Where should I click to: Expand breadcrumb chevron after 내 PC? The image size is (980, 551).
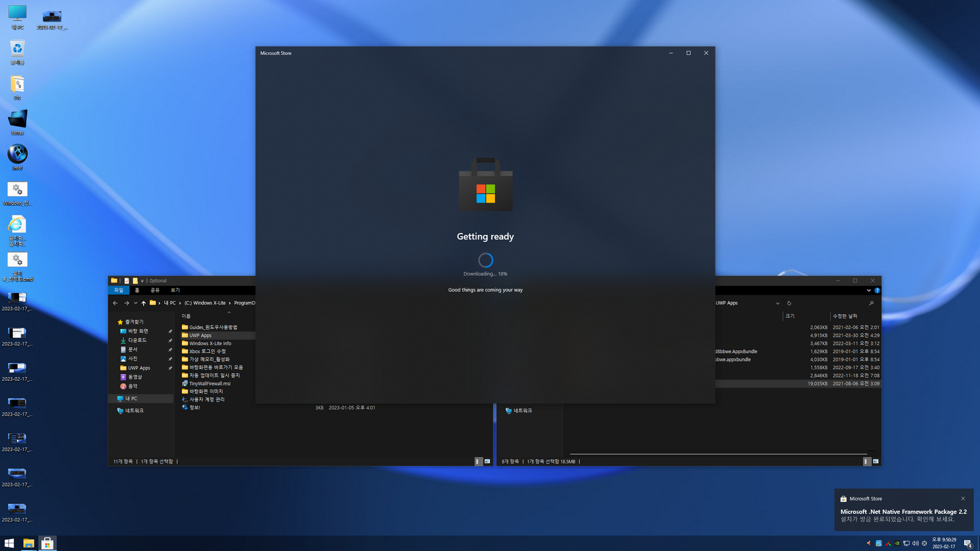coord(180,303)
